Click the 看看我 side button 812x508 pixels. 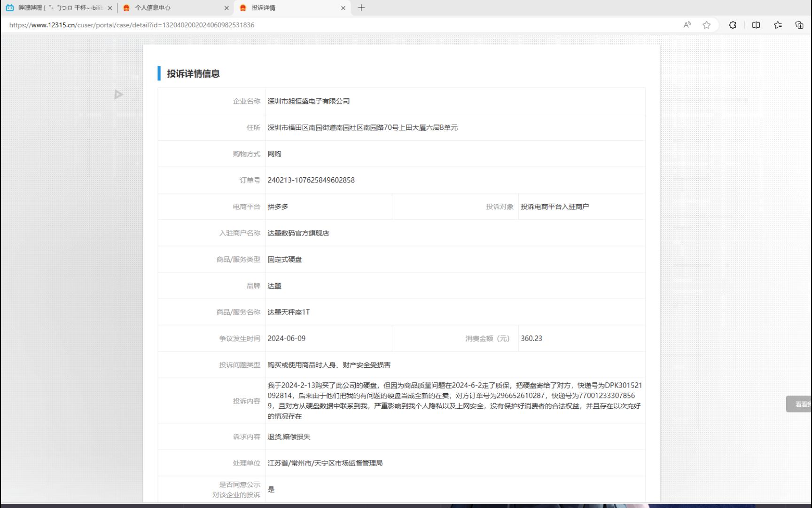coord(799,404)
